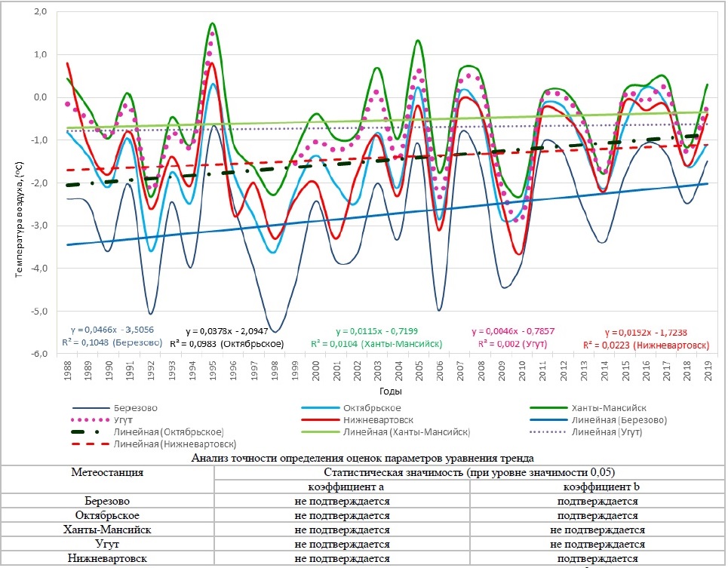Select the Линейная (Нижневартовск) legend entry
Screen dimensions: 728x568
point(174,445)
